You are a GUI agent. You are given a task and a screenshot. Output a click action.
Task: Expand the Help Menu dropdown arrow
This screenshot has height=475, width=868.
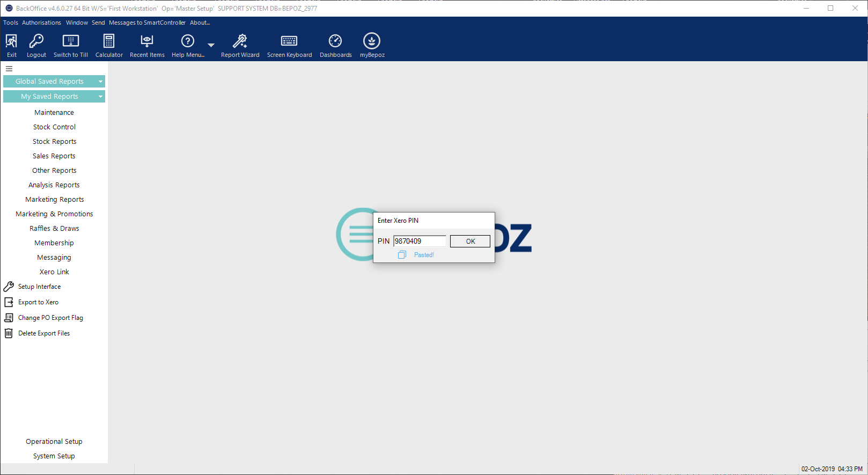pos(211,45)
